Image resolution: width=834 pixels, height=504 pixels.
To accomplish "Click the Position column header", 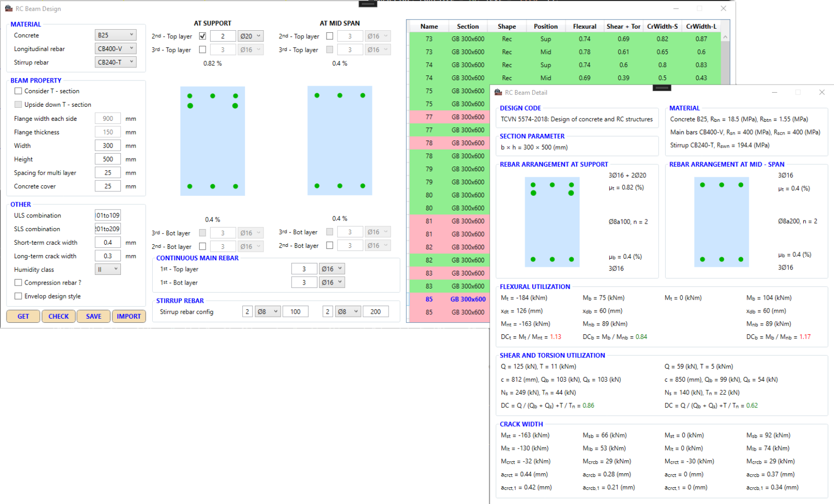I will pyautogui.click(x=546, y=27).
